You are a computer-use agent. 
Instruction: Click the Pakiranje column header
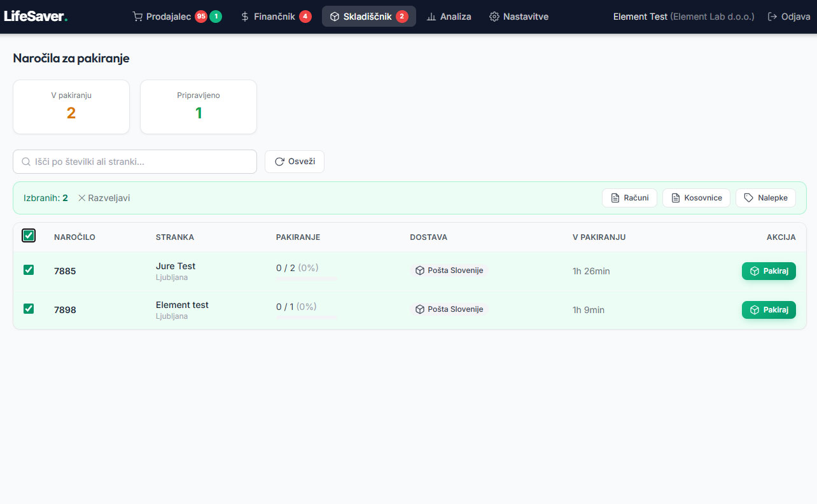[x=298, y=237]
